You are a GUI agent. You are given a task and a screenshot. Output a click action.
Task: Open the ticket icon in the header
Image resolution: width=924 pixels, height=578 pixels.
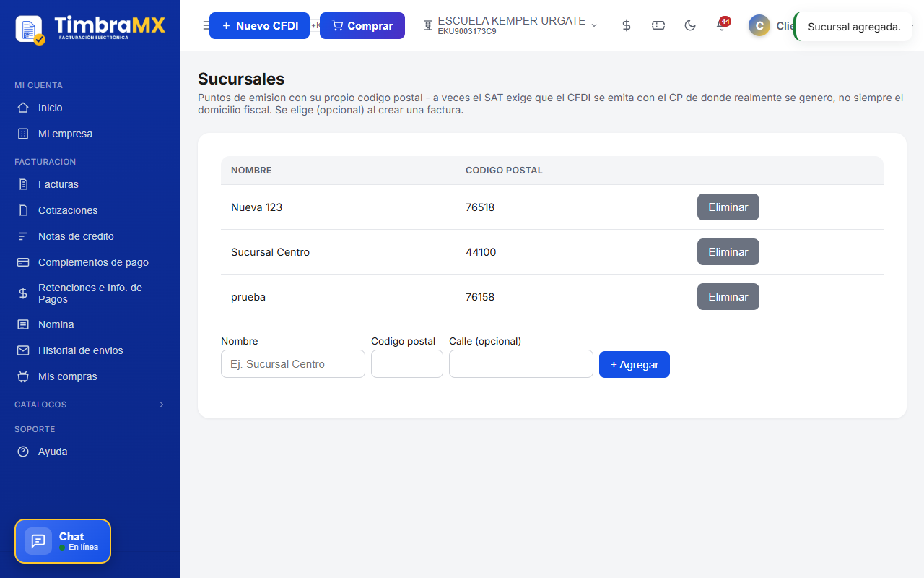click(x=658, y=25)
